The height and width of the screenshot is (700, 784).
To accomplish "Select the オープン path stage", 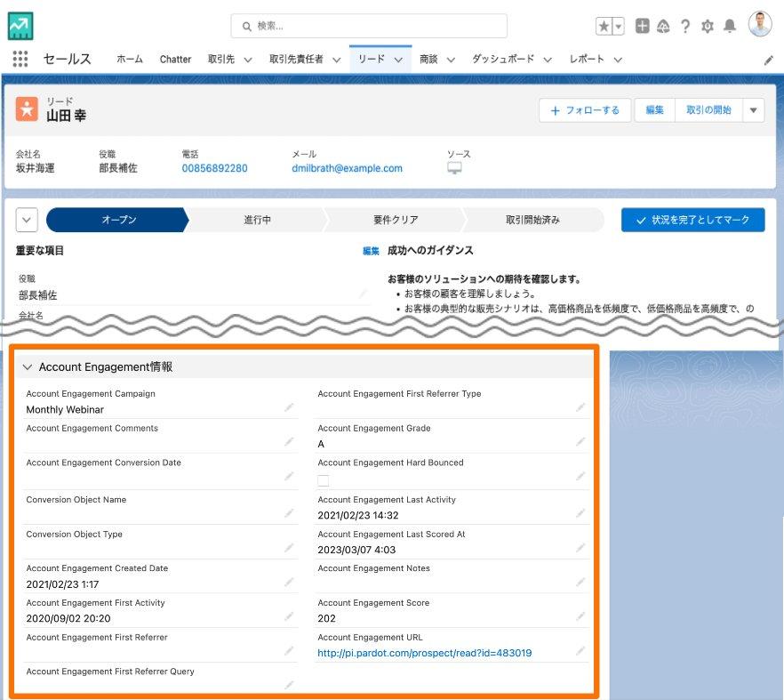I will coord(118,220).
